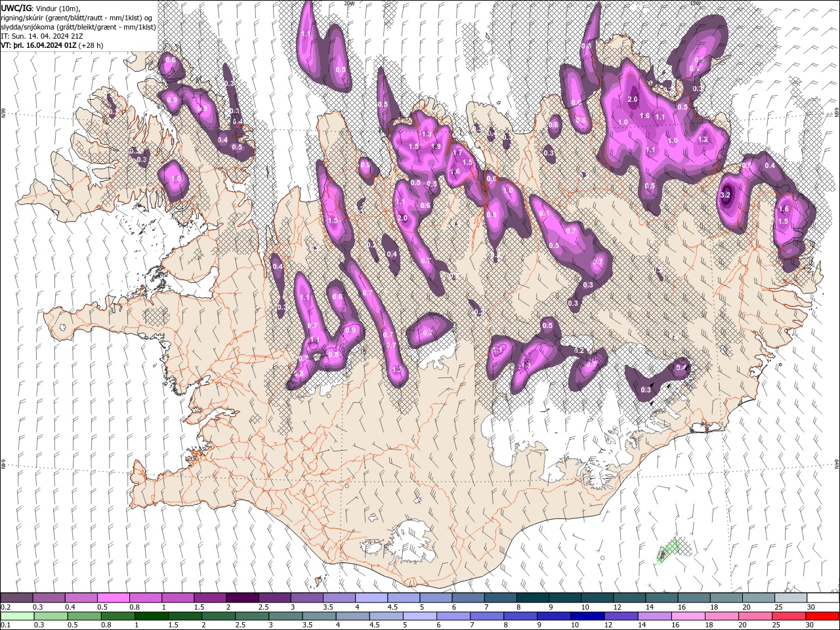
Task: Click the title line 'UWC/IG: Vindur (10m),'
Action: click(x=40, y=8)
